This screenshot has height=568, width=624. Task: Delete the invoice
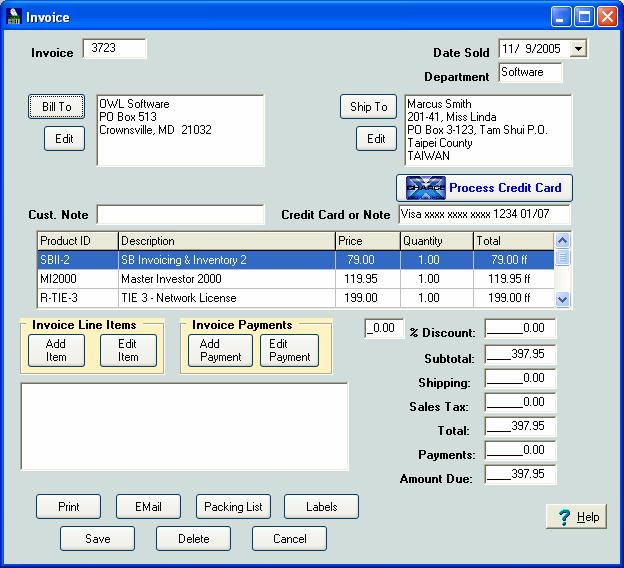coord(193,539)
